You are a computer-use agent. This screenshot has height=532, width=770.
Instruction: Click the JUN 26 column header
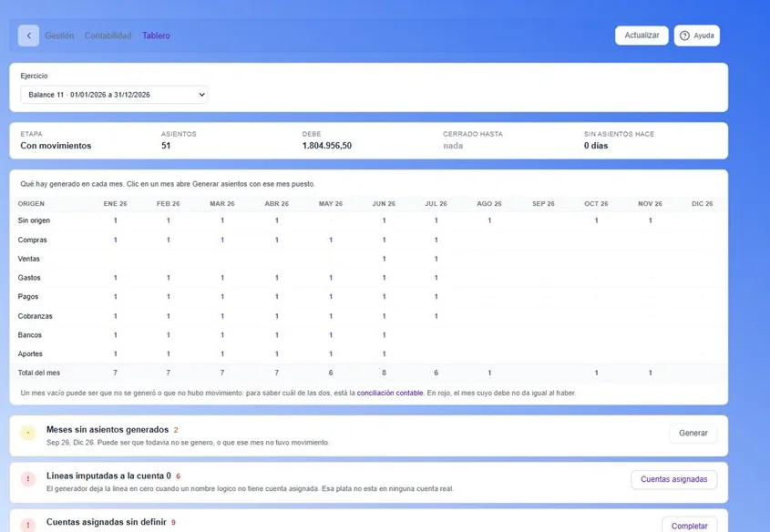click(x=384, y=204)
